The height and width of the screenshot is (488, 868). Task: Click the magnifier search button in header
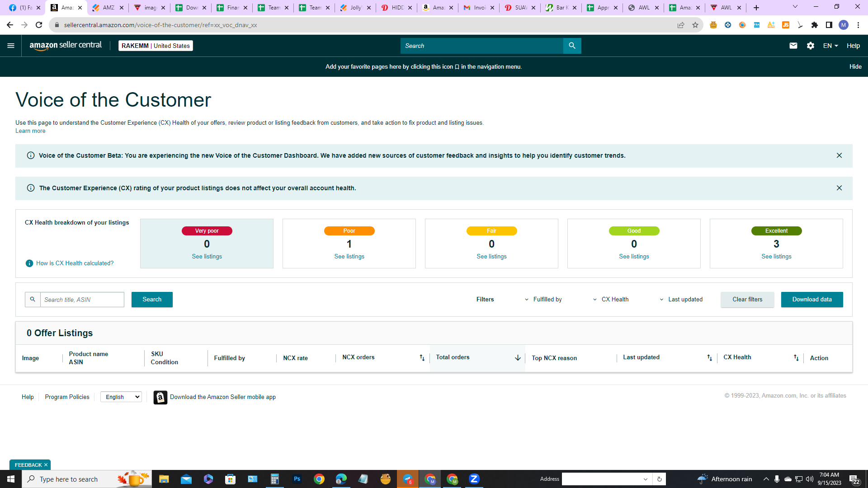(x=572, y=46)
